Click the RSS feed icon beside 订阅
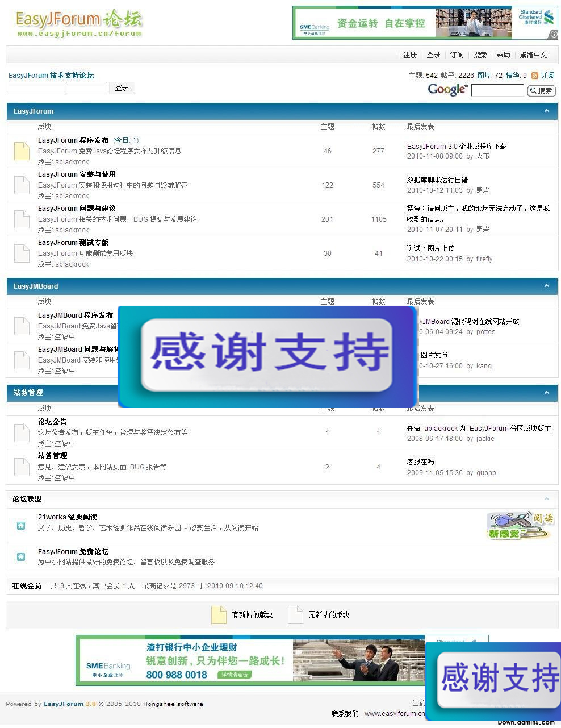Viewport: 561px width, 728px height. 534,76
